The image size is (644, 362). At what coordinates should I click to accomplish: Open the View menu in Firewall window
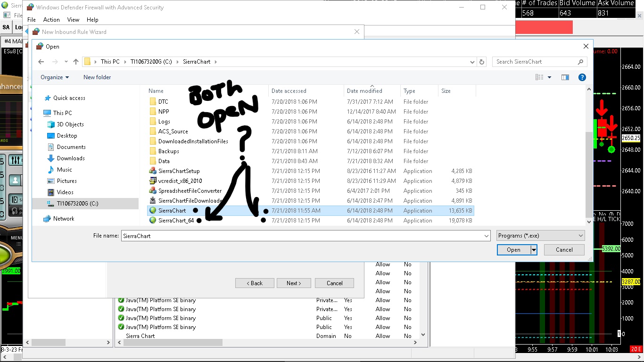point(73,20)
